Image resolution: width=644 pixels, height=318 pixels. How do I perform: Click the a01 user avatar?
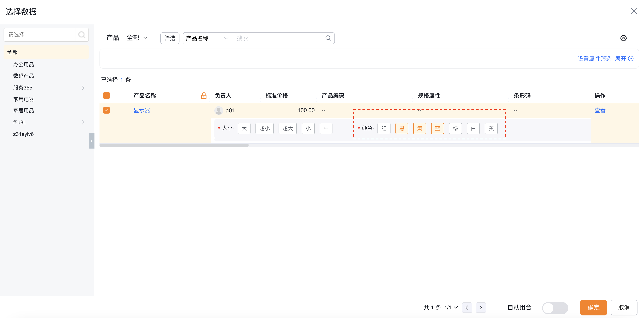click(219, 110)
